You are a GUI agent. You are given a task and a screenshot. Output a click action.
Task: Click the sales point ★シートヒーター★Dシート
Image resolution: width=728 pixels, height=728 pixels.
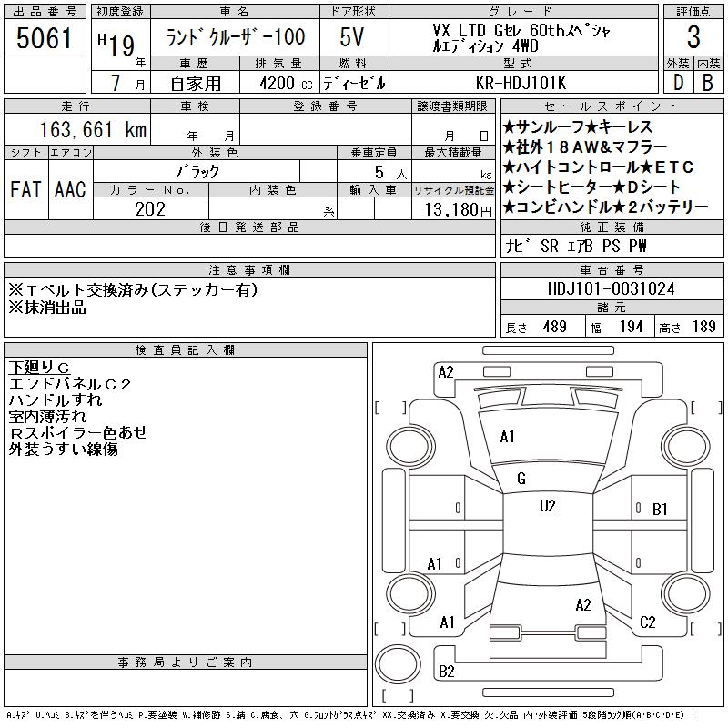591,187
